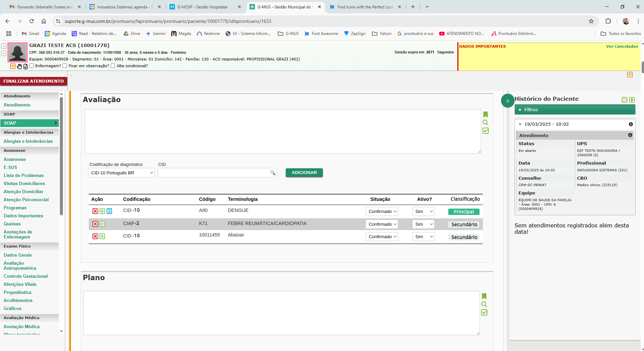Tick the Alta condicional? checkbox
The height and width of the screenshot is (351, 644).
(x=113, y=66)
